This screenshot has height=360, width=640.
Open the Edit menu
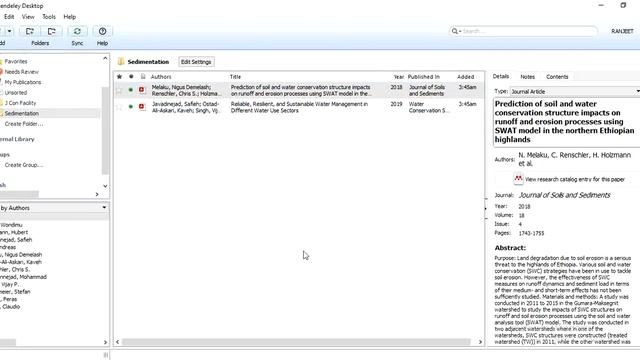pos(9,17)
